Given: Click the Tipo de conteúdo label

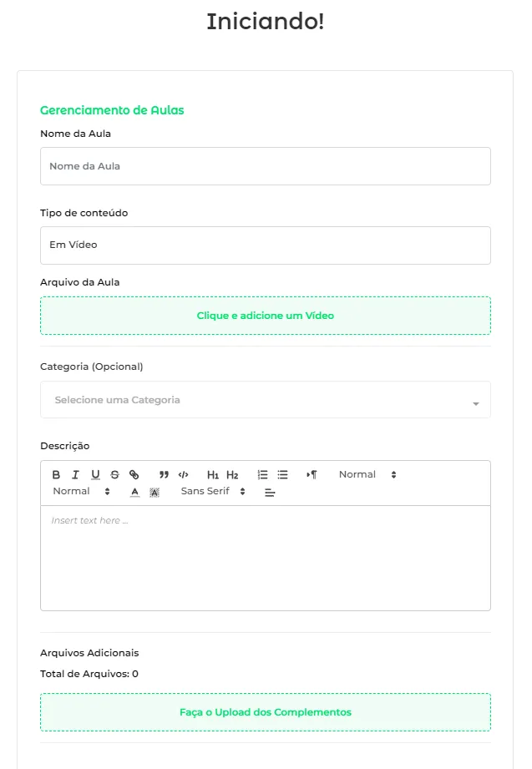Looking at the screenshot, I should pos(84,213).
